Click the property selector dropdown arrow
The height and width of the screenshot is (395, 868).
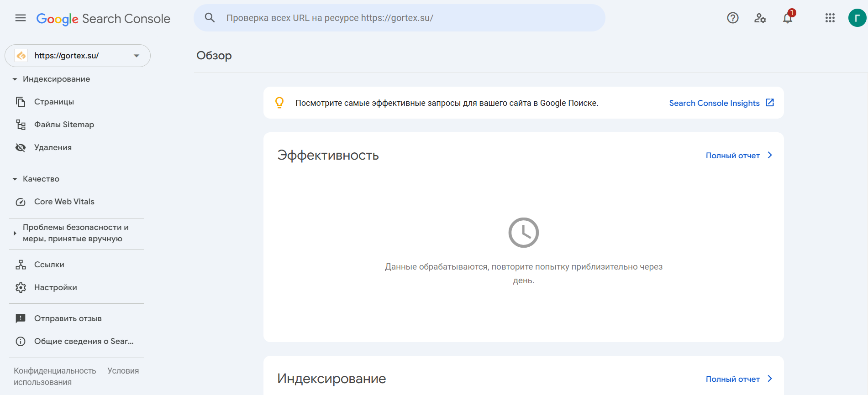coord(136,56)
